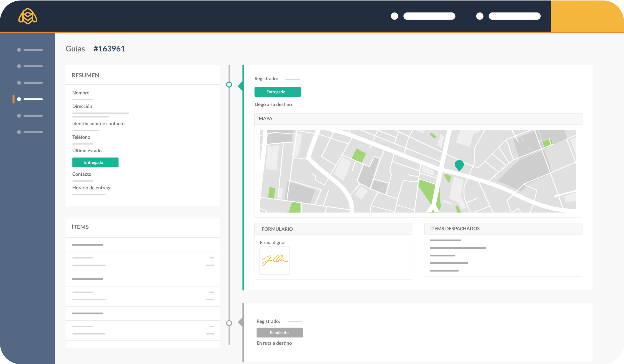Click the Último estado label
The image size is (624, 364).
[87, 151]
